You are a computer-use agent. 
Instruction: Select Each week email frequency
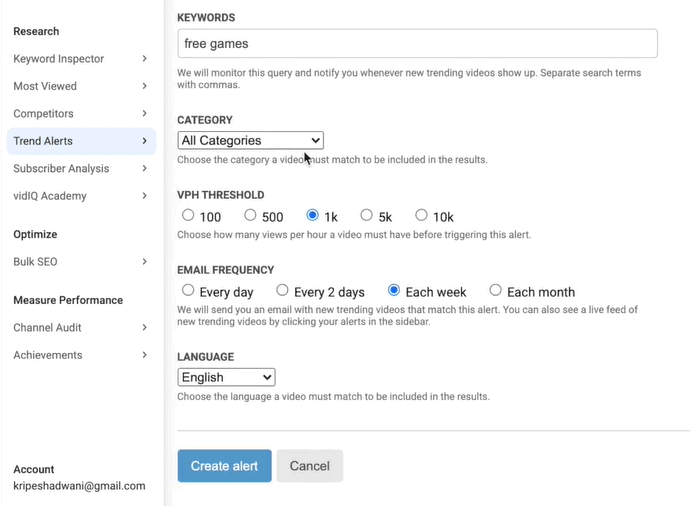tap(394, 290)
